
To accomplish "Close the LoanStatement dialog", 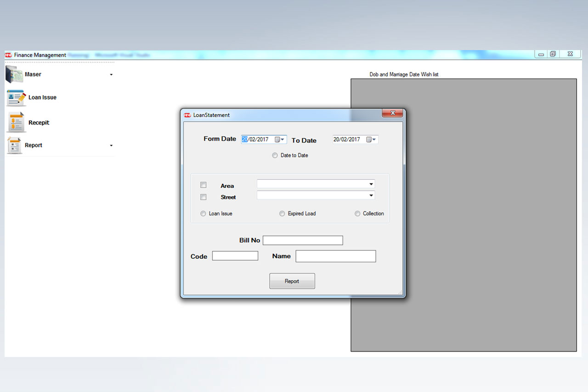I will coord(392,113).
